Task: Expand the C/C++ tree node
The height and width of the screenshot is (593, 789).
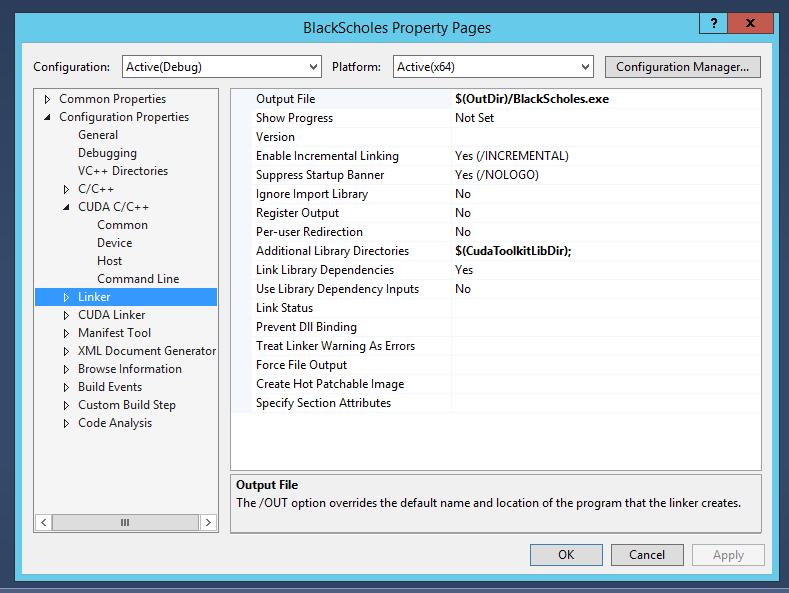Action: click(66, 189)
